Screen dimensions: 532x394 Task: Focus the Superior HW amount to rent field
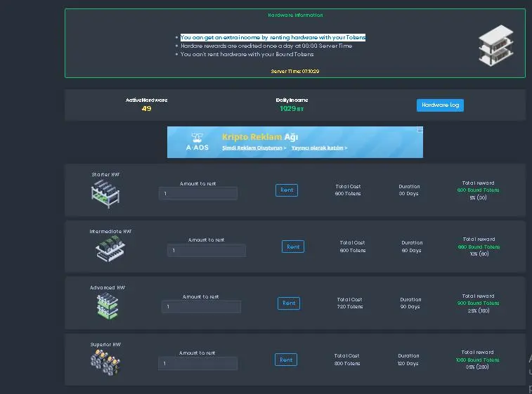point(197,364)
